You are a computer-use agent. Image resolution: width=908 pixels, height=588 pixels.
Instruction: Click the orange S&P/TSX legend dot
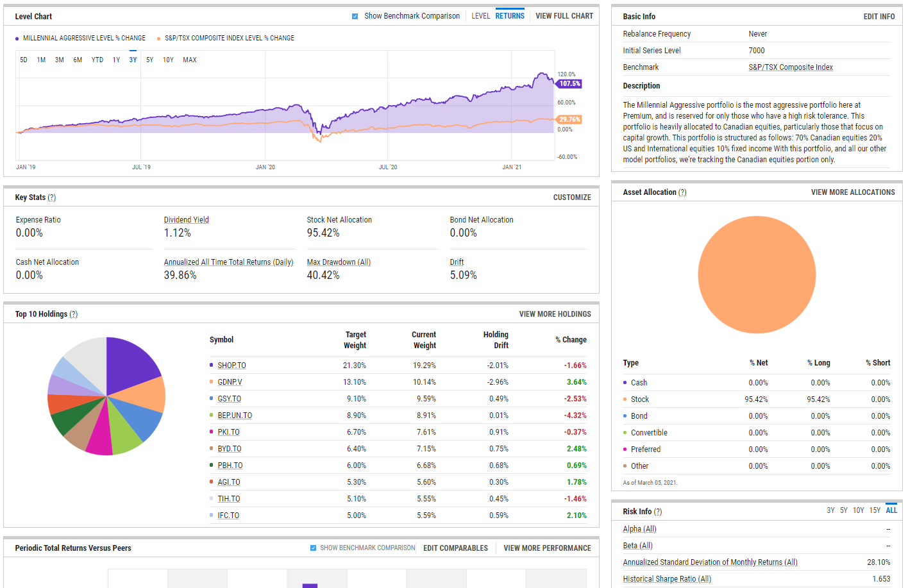159,38
